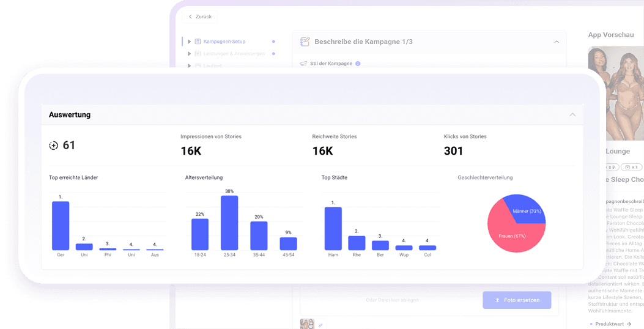Expand the Kampagnen-Setup tree arrow

(190, 42)
